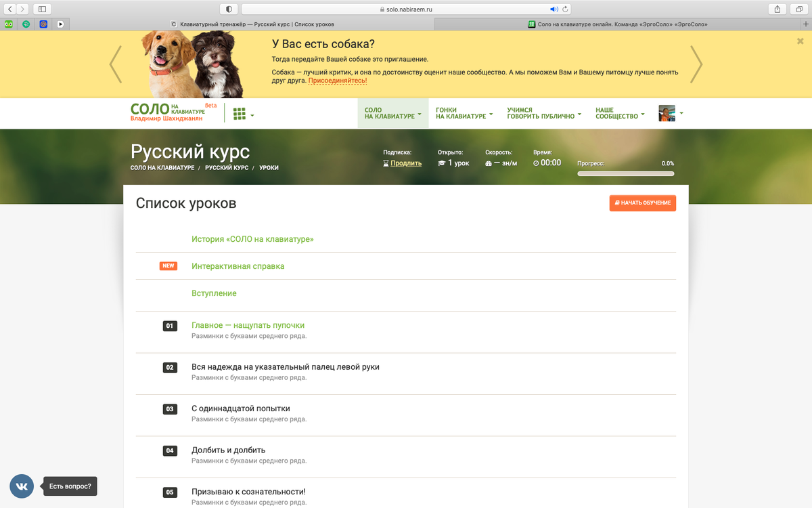Click the lesson 02 number badge
Screen dimensions: 812x508
pyautogui.click(x=170, y=367)
